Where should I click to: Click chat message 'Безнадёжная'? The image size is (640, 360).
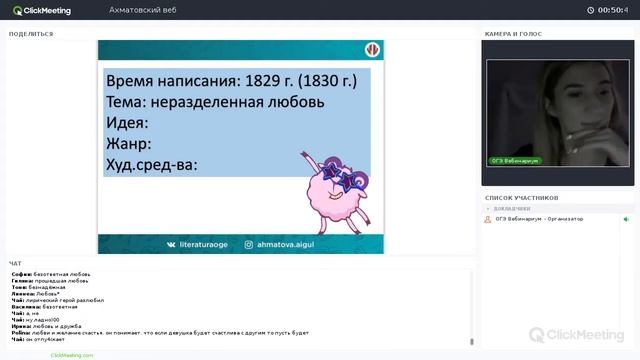(x=47, y=287)
